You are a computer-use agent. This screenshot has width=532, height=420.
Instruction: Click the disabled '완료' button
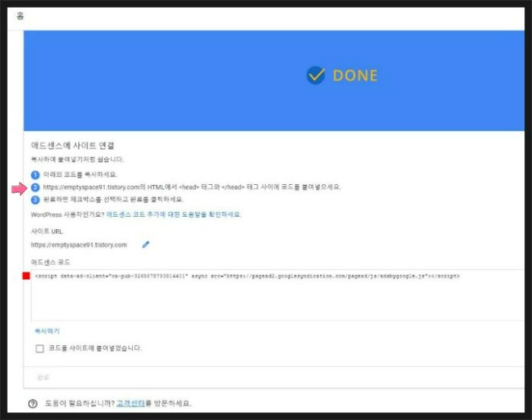tap(43, 377)
